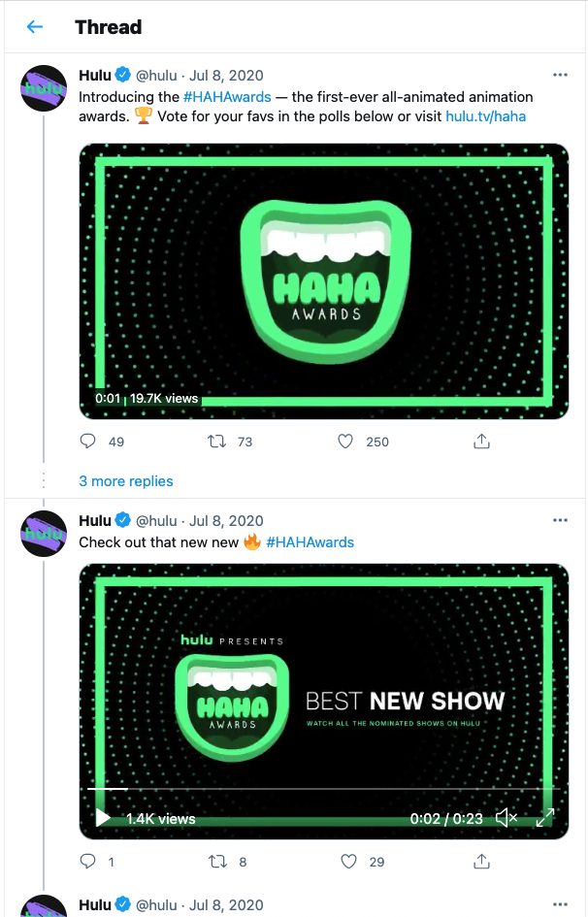The width and height of the screenshot is (588, 917).
Task: Share the first Hulu tweet
Action: point(480,442)
